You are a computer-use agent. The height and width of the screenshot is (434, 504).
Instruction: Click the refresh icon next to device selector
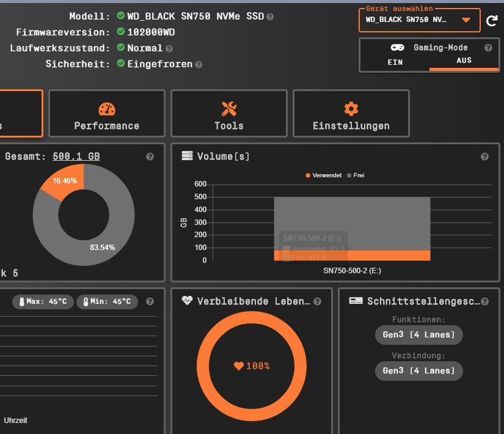click(x=492, y=21)
